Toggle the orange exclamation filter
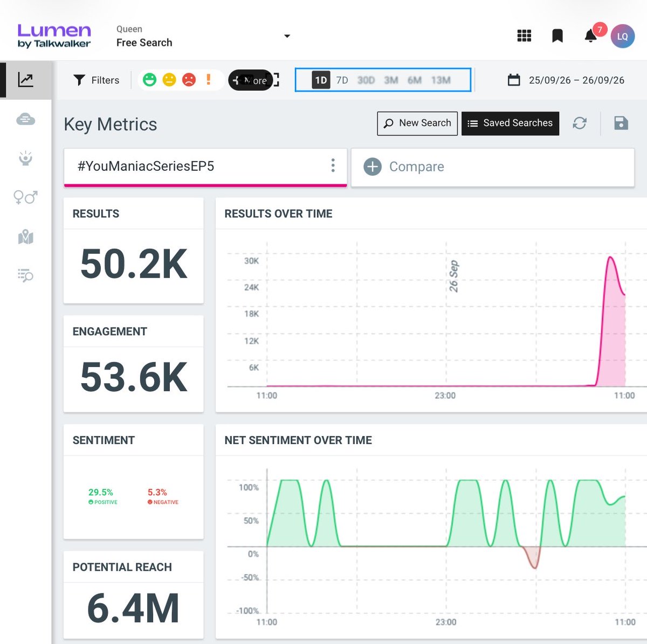This screenshot has width=647, height=644. point(208,80)
